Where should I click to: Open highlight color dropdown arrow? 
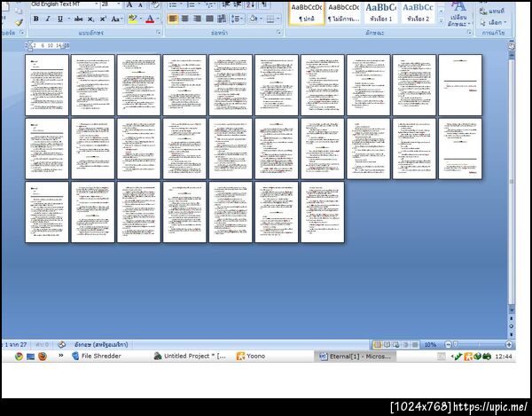click(x=140, y=19)
